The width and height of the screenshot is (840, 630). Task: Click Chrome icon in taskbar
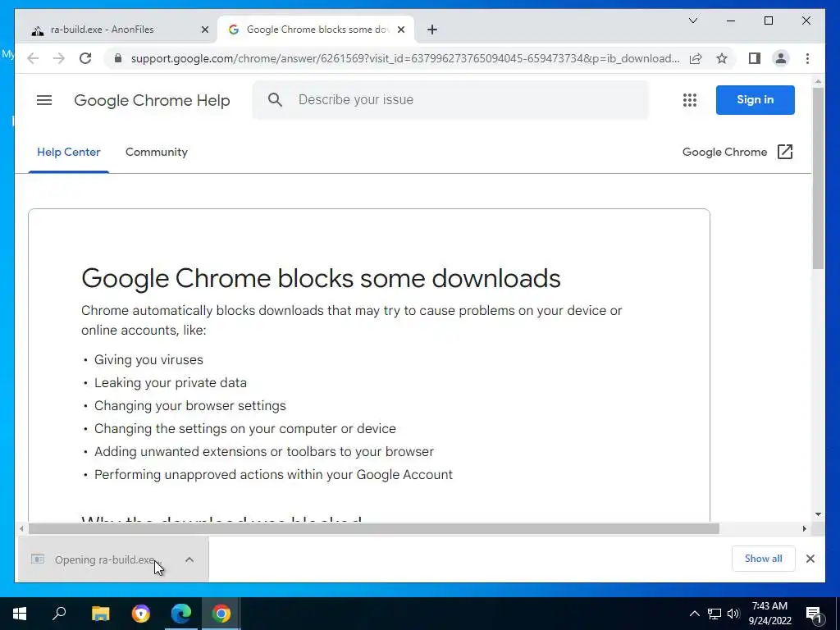pos(221,614)
